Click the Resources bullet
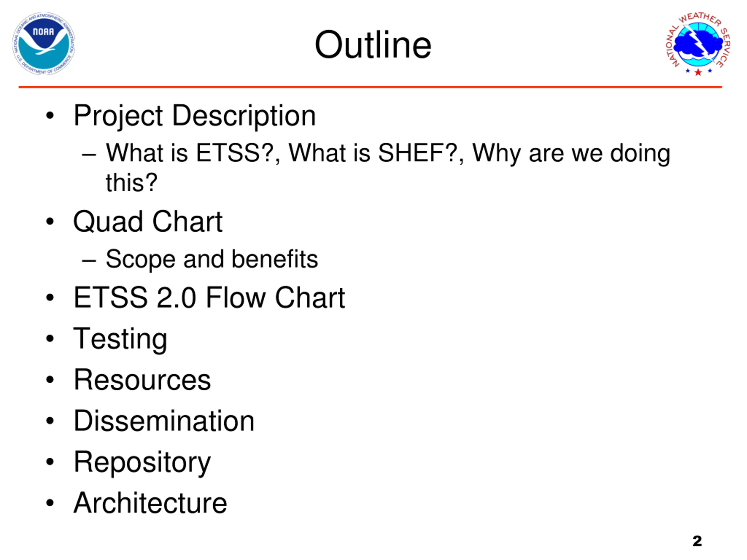The image size is (747, 560). pos(142,380)
